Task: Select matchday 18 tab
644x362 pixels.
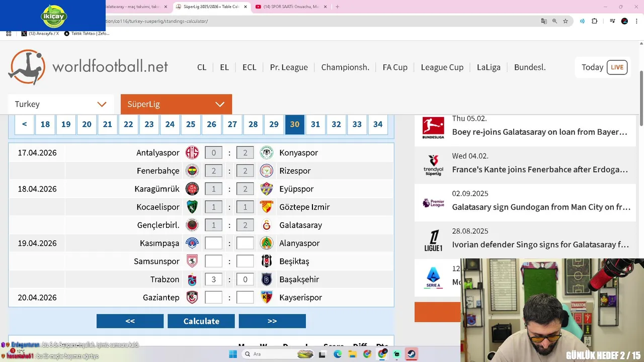Action: coord(45,124)
